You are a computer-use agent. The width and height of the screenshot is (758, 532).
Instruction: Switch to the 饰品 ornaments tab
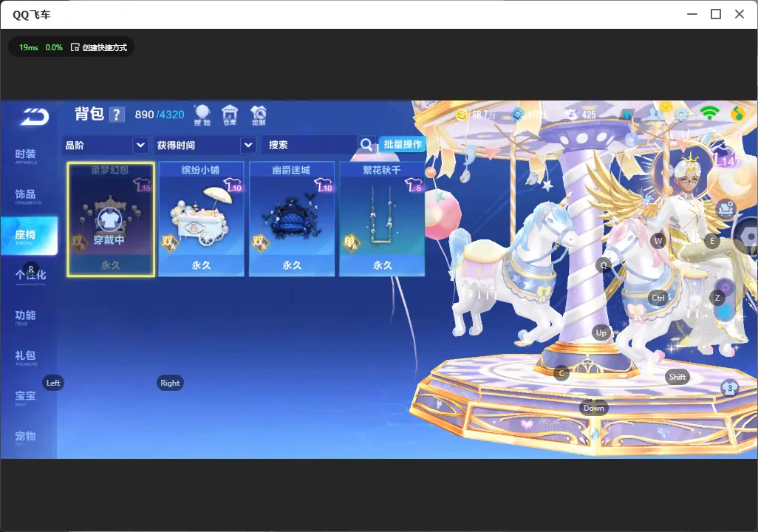point(27,196)
